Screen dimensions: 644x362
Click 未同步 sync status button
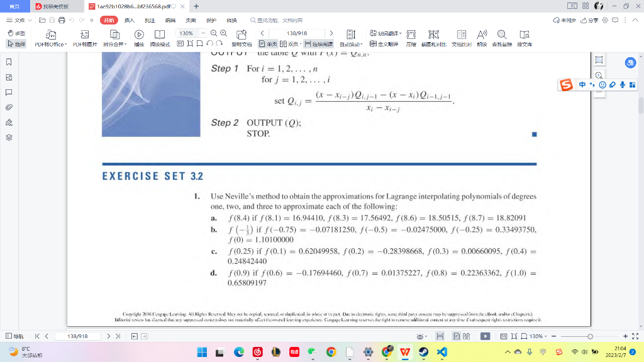(x=564, y=21)
